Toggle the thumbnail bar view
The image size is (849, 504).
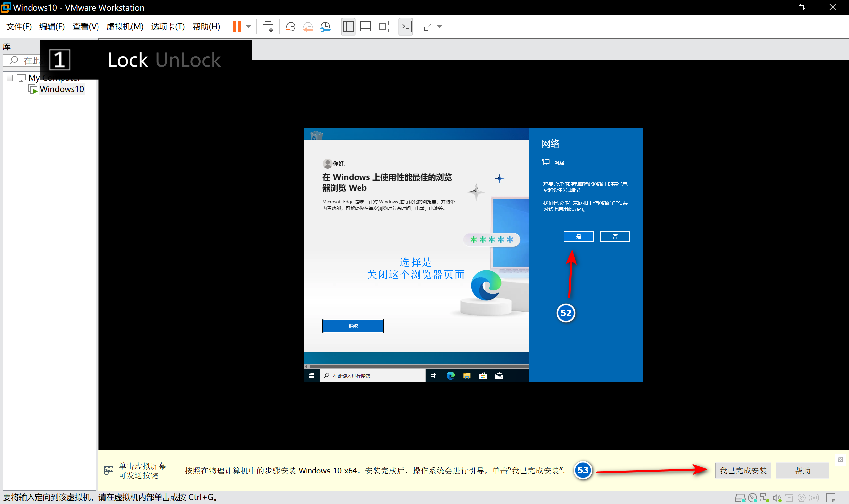pos(365,27)
